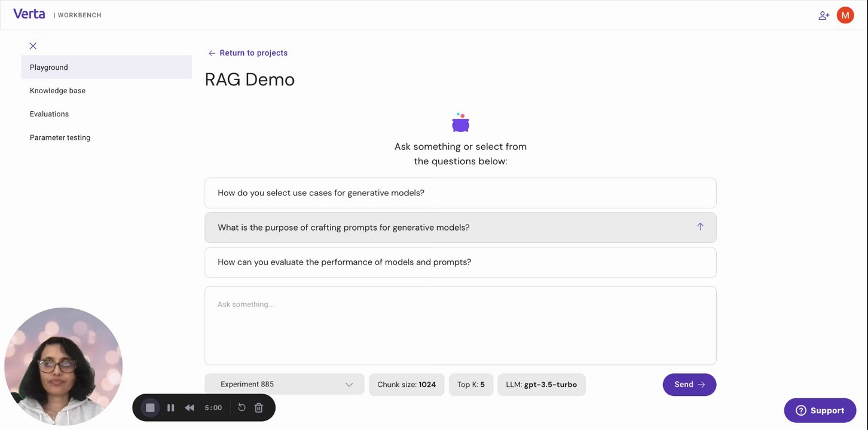Close the sidebar with the X icon
The image size is (868, 430).
(x=33, y=46)
